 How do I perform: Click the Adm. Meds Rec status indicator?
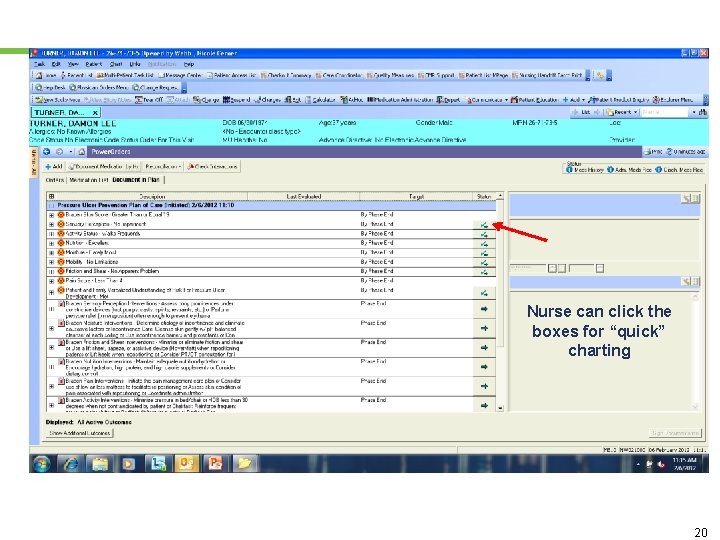(629, 170)
